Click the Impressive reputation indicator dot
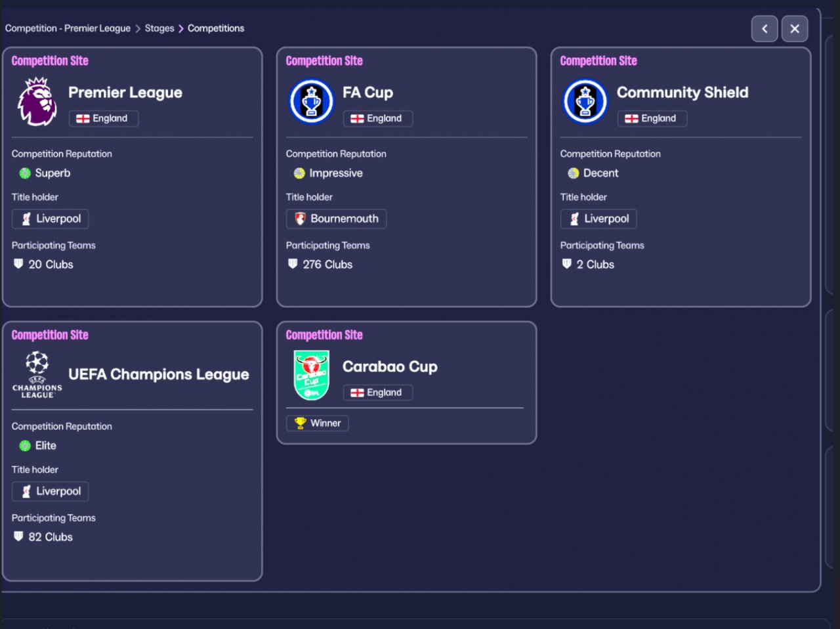This screenshot has width=840, height=629. click(299, 173)
